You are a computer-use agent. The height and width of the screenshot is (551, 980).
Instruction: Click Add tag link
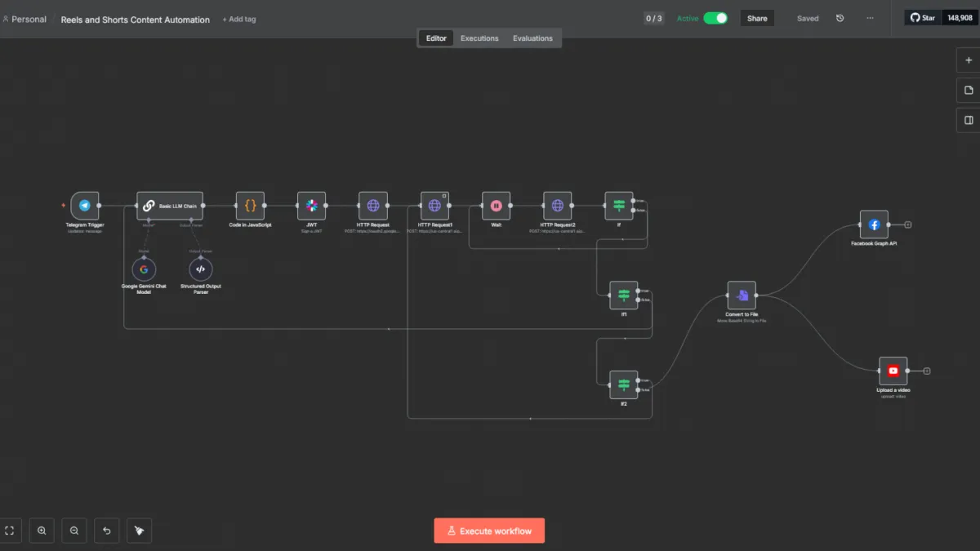pyautogui.click(x=239, y=20)
